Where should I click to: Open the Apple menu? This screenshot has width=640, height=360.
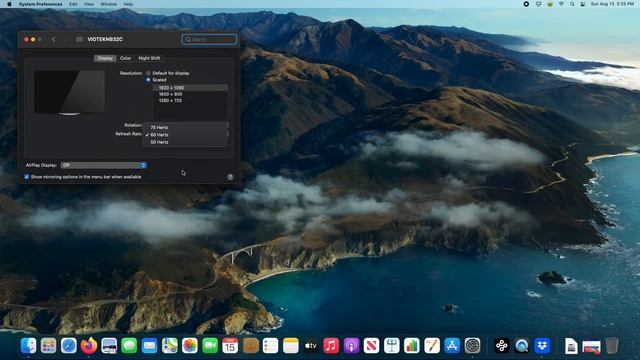pyautogui.click(x=9, y=4)
